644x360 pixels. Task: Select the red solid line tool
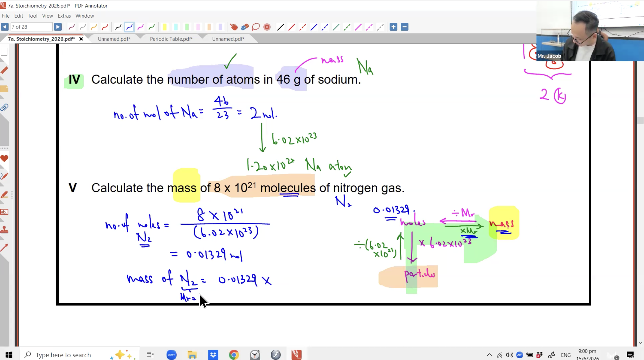click(292, 27)
